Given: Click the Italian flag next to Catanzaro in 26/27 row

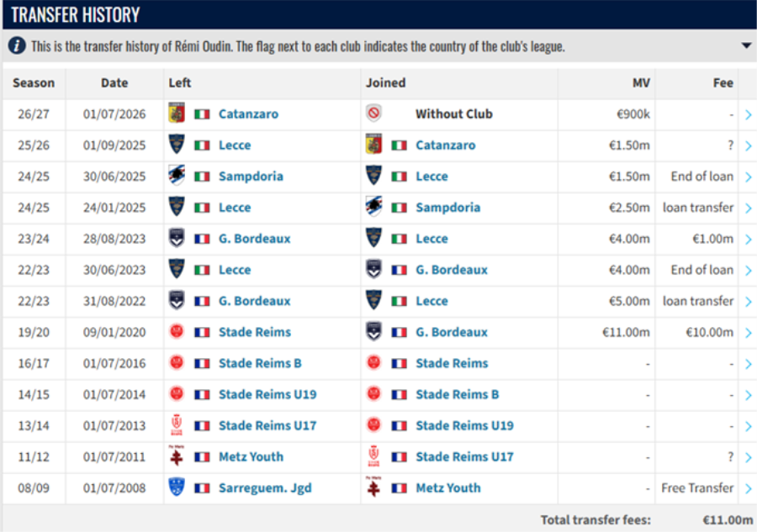Looking at the screenshot, I should (x=202, y=114).
